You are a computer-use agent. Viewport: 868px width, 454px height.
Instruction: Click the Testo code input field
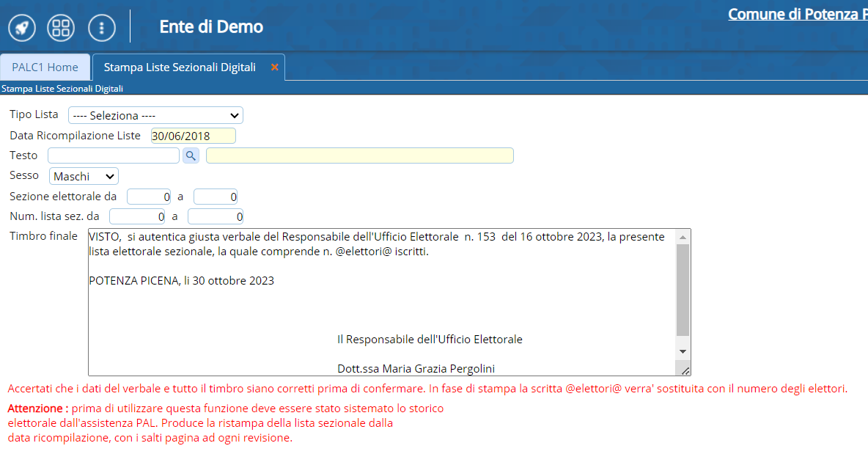pyautogui.click(x=114, y=155)
